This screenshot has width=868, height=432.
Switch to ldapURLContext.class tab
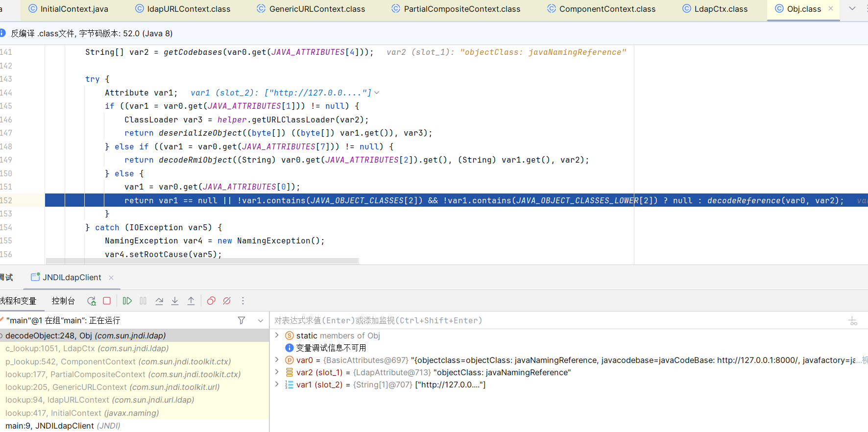tap(183, 9)
